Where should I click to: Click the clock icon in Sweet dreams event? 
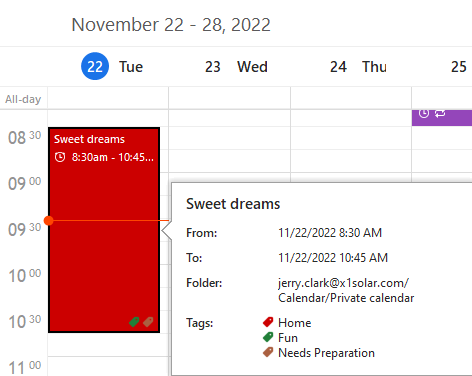[60, 157]
